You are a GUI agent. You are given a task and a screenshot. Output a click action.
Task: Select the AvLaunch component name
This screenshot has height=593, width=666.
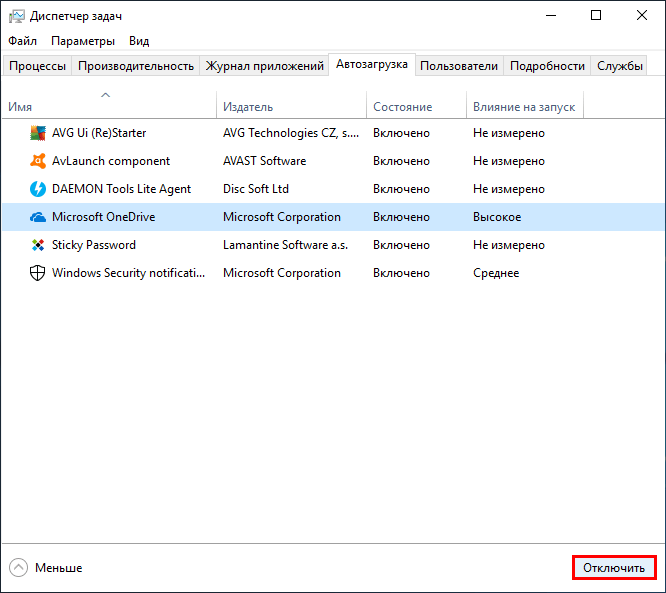point(111,161)
